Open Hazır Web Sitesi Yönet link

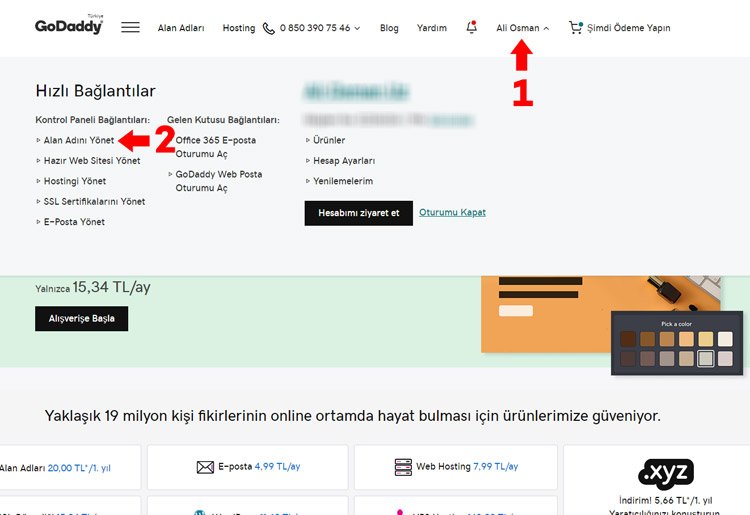[x=92, y=161]
